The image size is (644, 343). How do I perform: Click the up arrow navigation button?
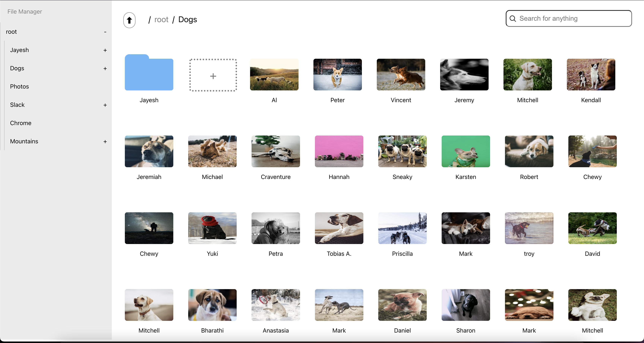coord(129,20)
